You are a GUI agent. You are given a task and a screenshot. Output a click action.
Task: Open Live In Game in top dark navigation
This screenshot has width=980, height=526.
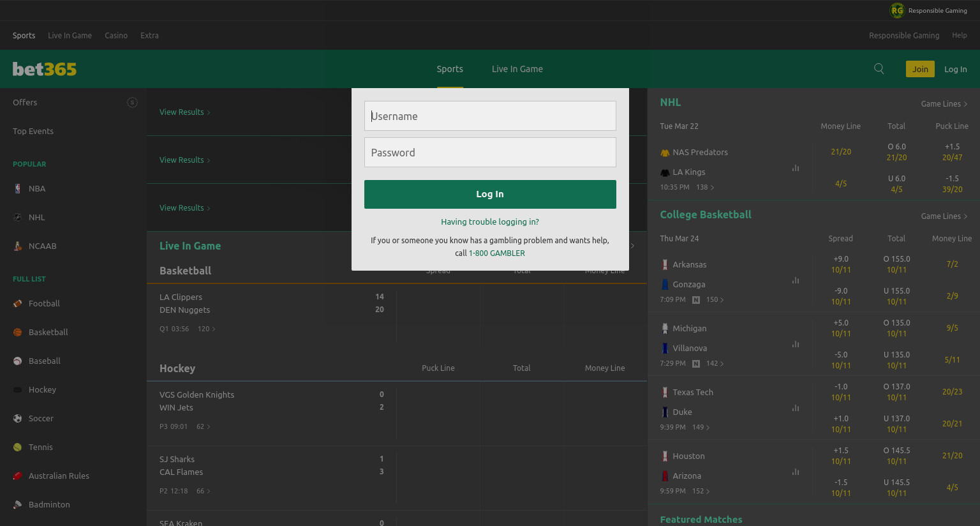pos(70,36)
